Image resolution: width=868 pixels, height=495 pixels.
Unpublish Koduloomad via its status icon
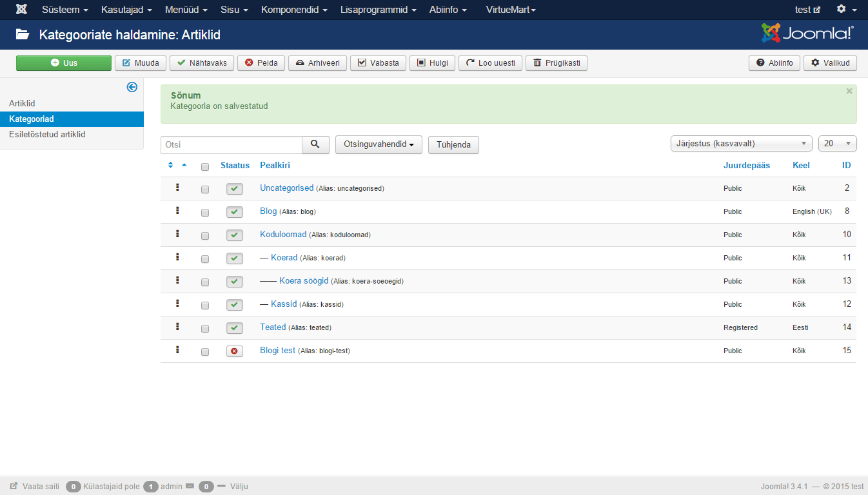234,235
